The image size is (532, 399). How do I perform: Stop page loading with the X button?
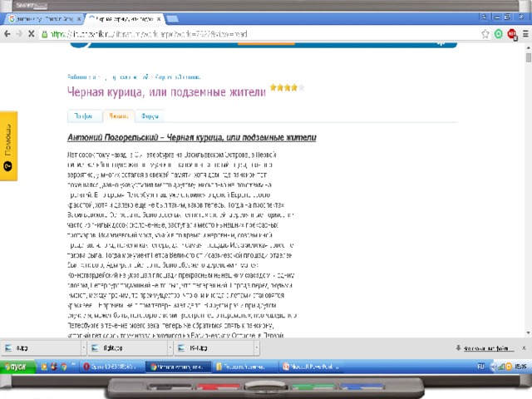click(x=31, y=34)
